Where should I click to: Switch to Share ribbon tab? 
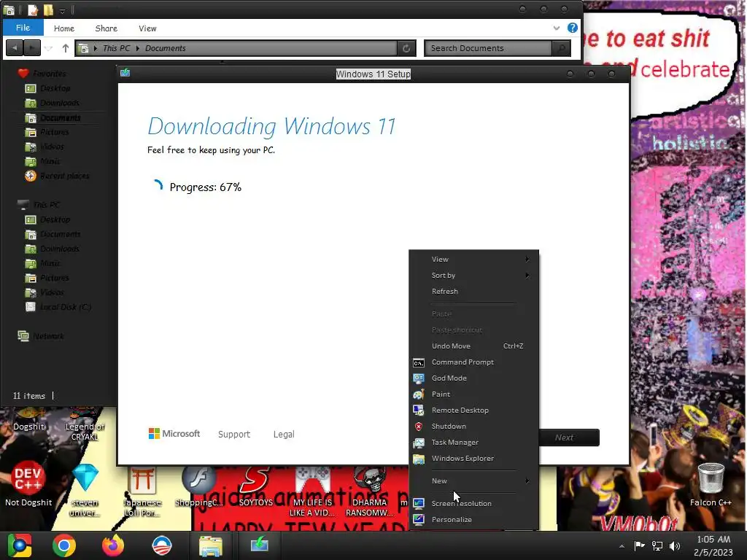tap(107, 28)
